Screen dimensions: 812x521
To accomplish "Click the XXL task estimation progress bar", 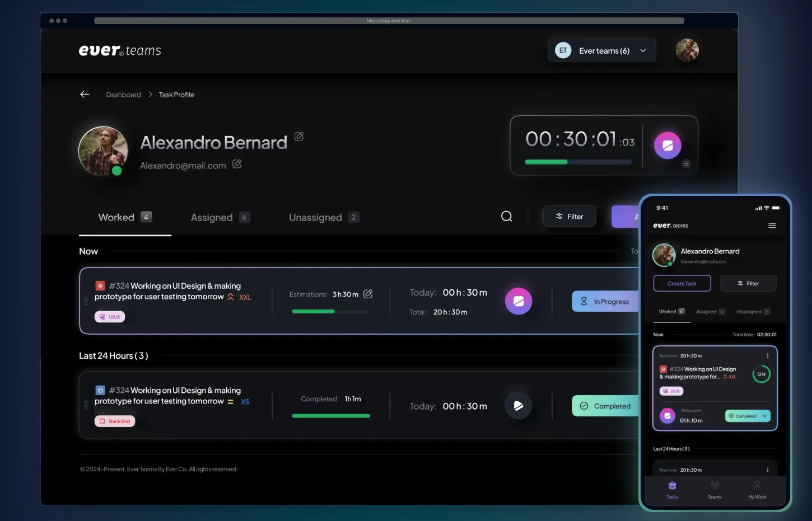I will pyautogui.click(x=330, y=311).
